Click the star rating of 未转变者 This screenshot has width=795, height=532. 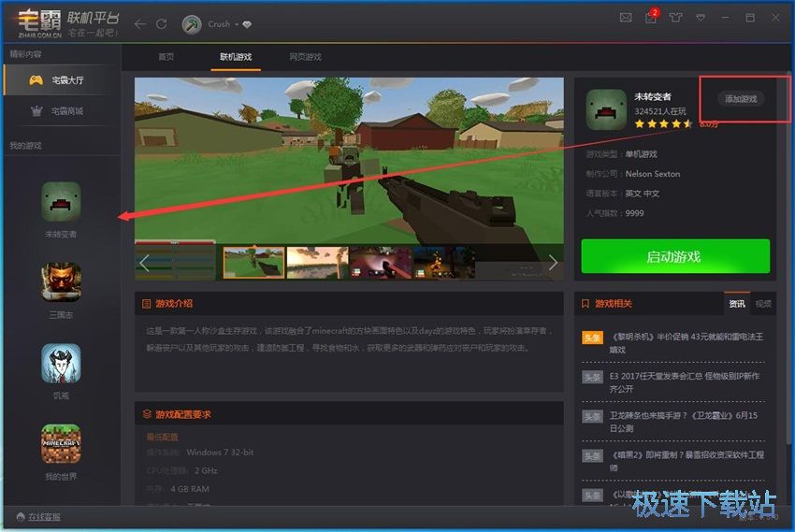point(663,123)
